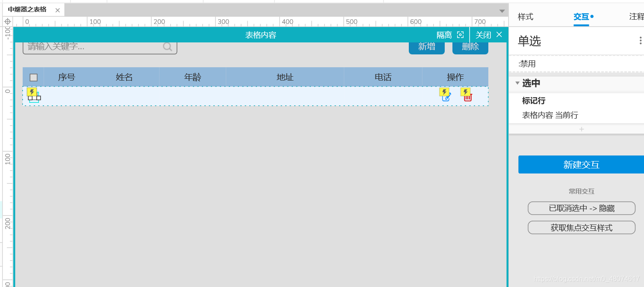Screen dimensions: 644x287
Task: Click the search magnifier icon in the keyword field
Action: tap(168, 47)
